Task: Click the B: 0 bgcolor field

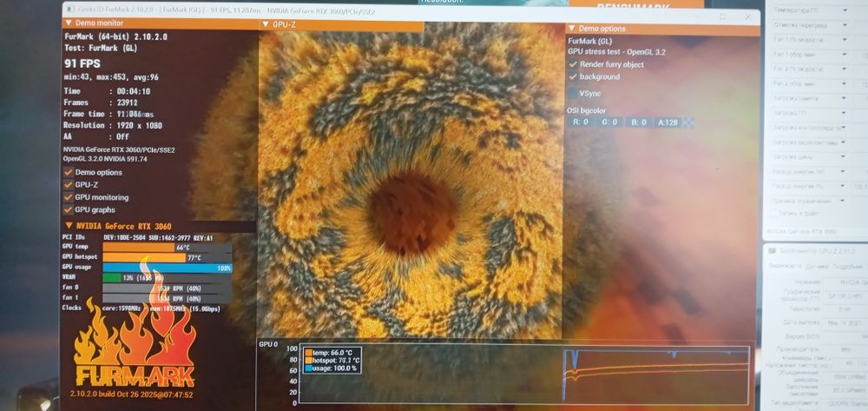Action: click(638, 123)
